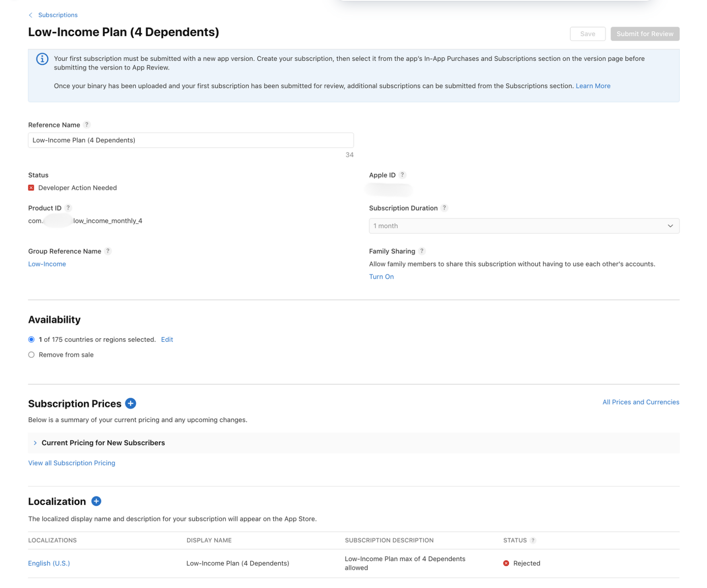Open the Subscription Duration dropdown
The width and height of the screenshot is (707, 588).
point(524,226)
